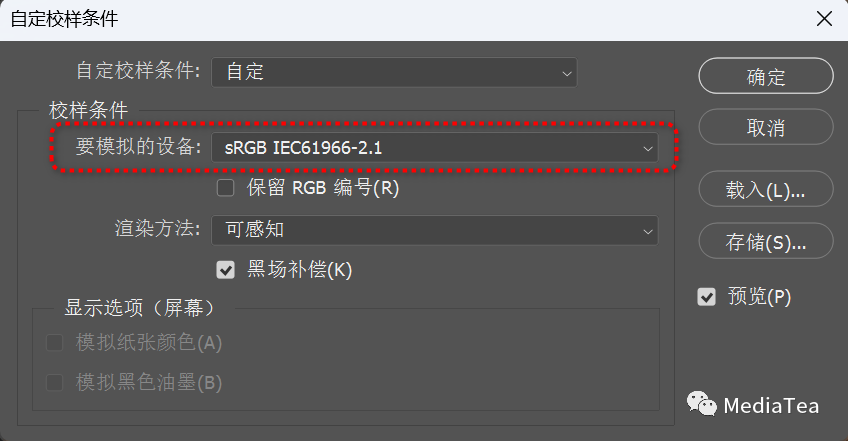Expand the 可感知 rendering intent dropdown
848x441 pixels.
coord(434,230)
